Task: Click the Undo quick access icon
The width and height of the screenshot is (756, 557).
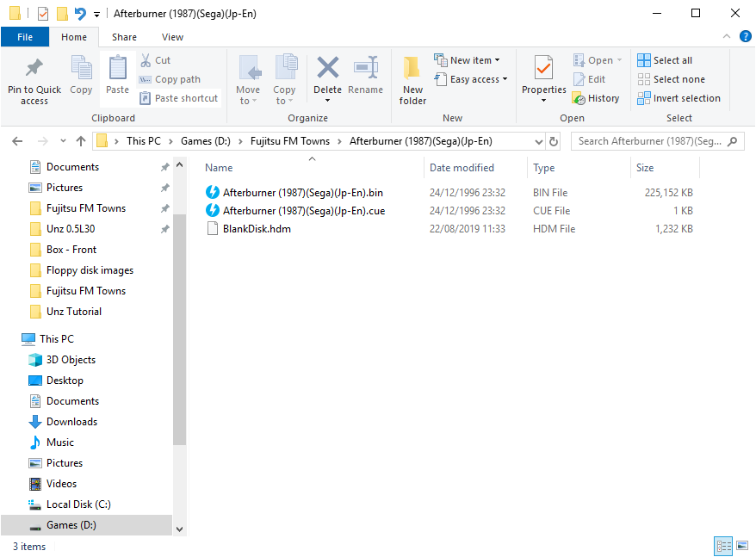Action: [x=80, y=14]
